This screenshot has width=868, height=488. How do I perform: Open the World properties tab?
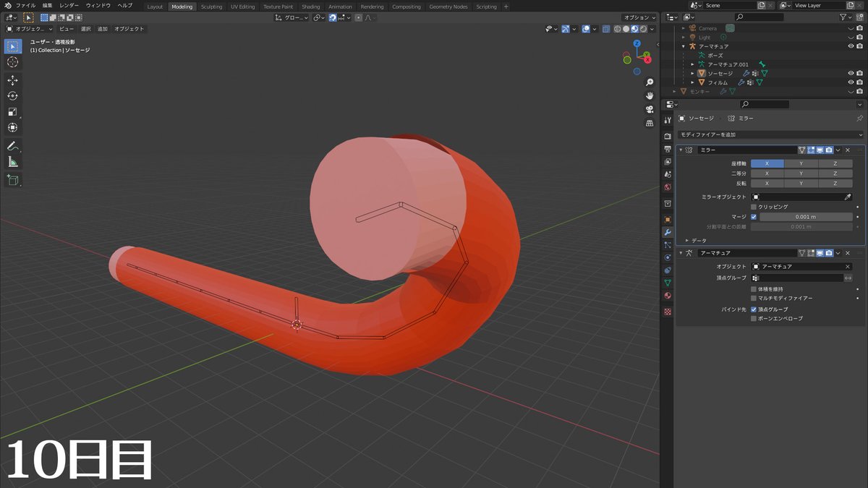pos(668,187)
